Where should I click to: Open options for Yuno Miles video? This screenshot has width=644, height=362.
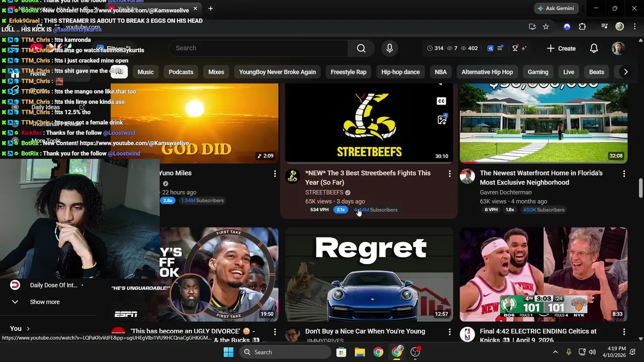[275, 173]
